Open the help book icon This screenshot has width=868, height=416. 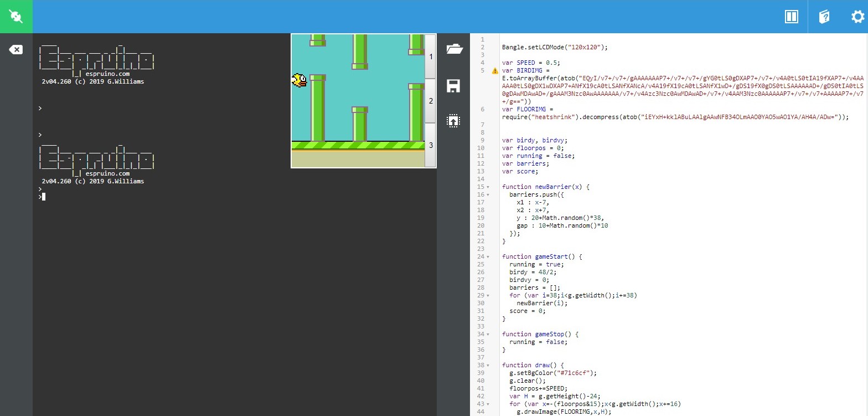point(824,17)
